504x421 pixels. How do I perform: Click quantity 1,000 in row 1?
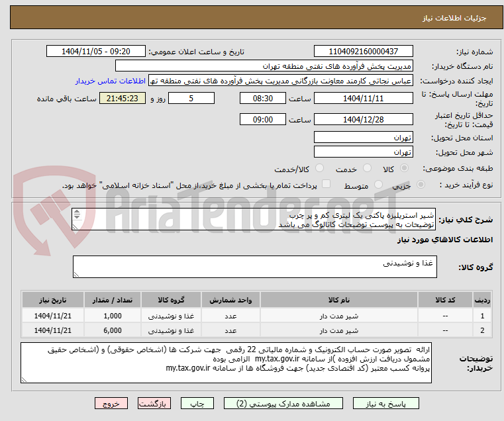[113, 316]
